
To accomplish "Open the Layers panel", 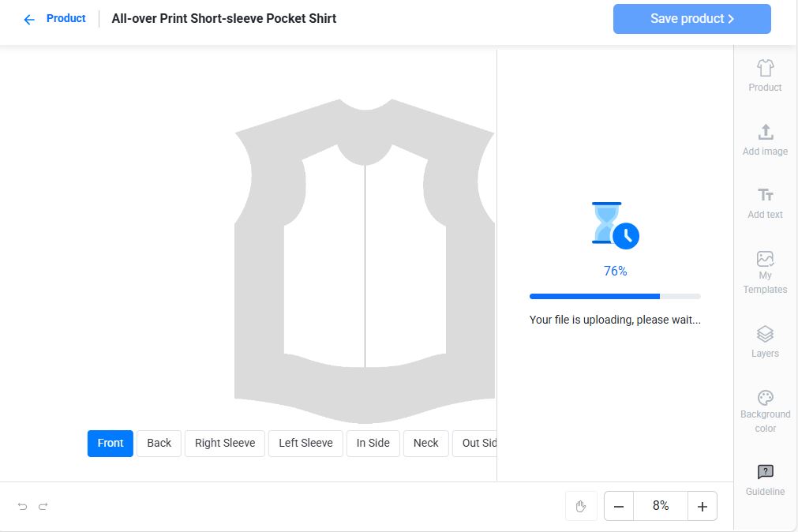I will point(765,335).
